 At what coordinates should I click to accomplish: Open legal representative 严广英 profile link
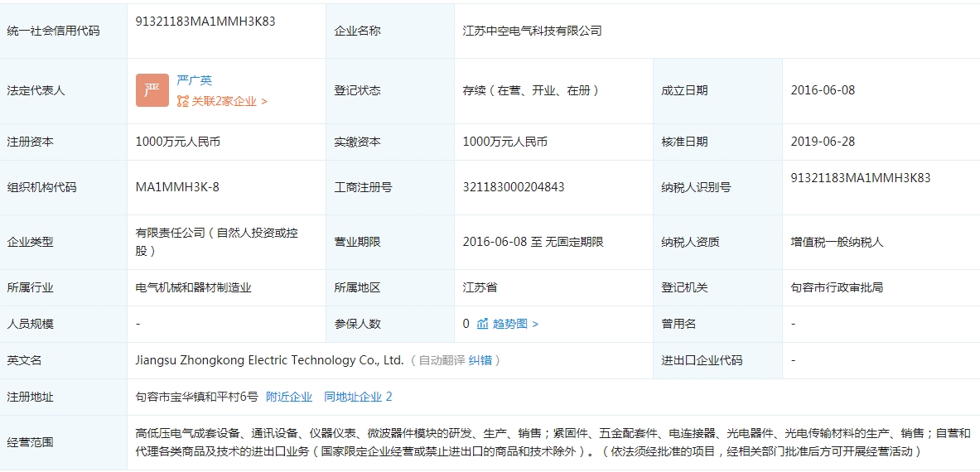[194, 80]
